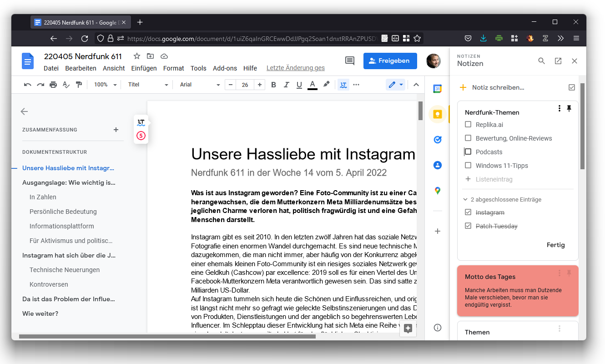
Task: Check the Windows 11-Tipps checkbox
Action: coord(468,166)
